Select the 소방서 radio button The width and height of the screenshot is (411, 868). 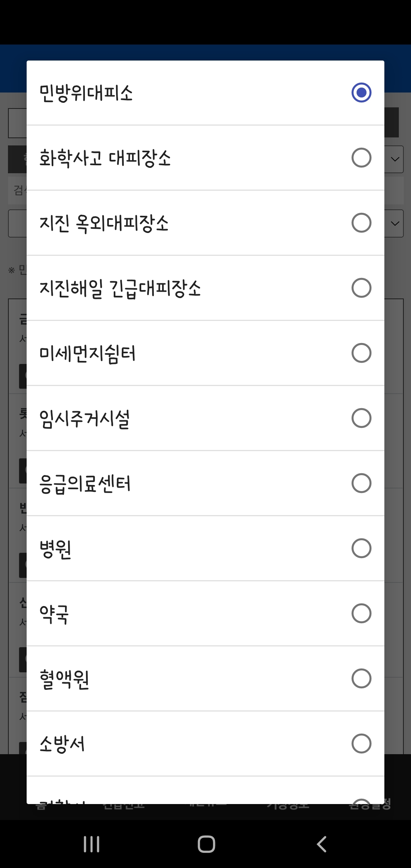pyautogui.click(x=361, y=744)
